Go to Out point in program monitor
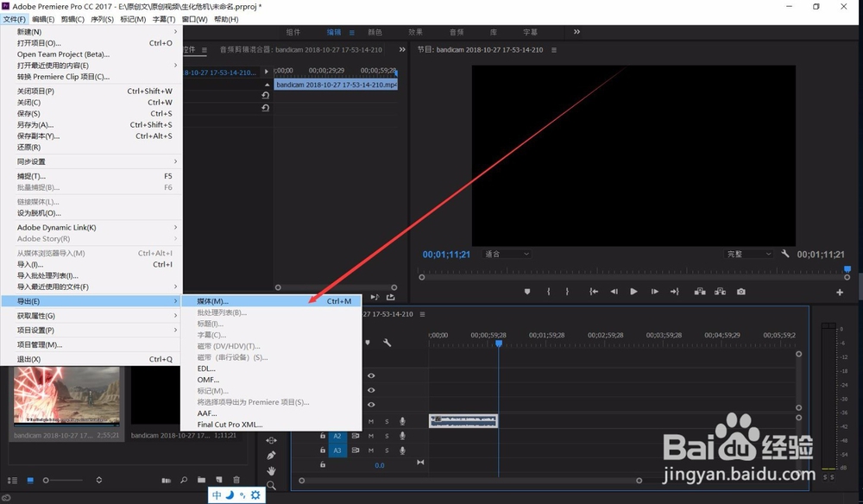The height and width of the screenshot is (504, 863). tap(675, 292)
